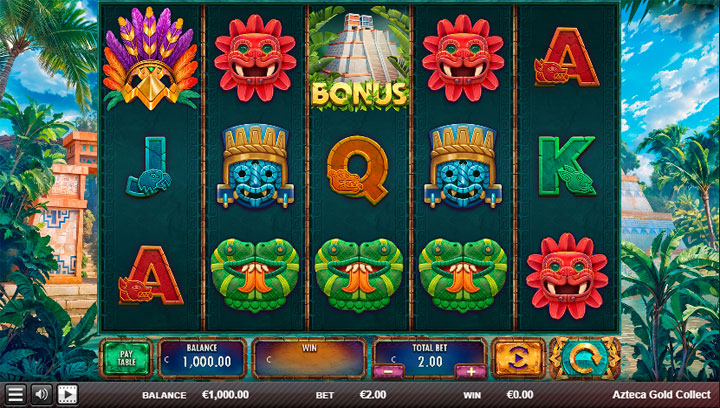
Task: Click the teal J symbol
Action: coord(149,167)
